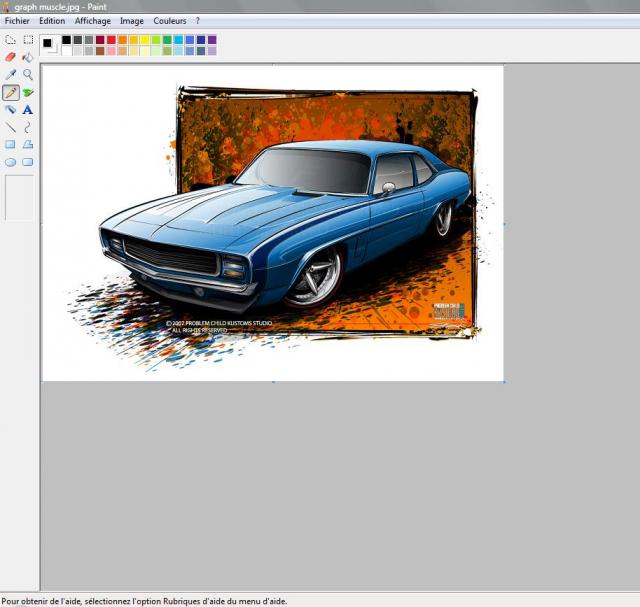
Task: Choose the cyan palette swatch
Action: coord(178,40)
